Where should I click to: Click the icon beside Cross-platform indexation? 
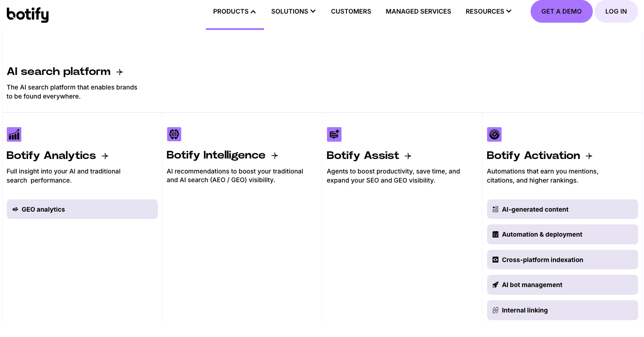495,259
